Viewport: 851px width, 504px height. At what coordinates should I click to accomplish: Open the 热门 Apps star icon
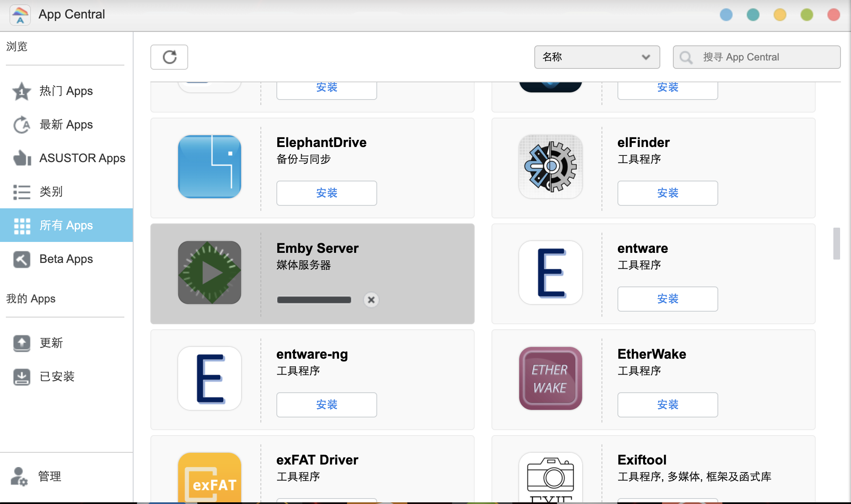pyautogui.click(x=21, y=91)
